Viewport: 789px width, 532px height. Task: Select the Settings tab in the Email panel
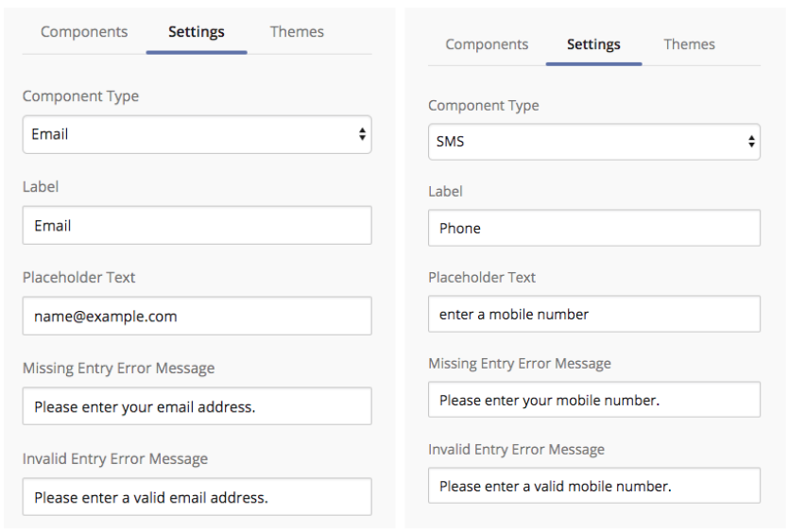tap(197, 32)
